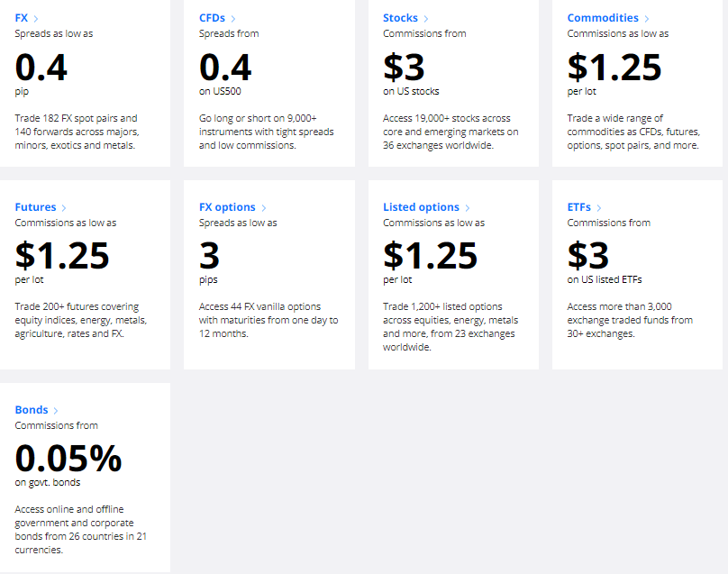Click the arrow beside Commodities heading
The height and width of the screenshot is (574, 728).
click(x=647, y=19)
